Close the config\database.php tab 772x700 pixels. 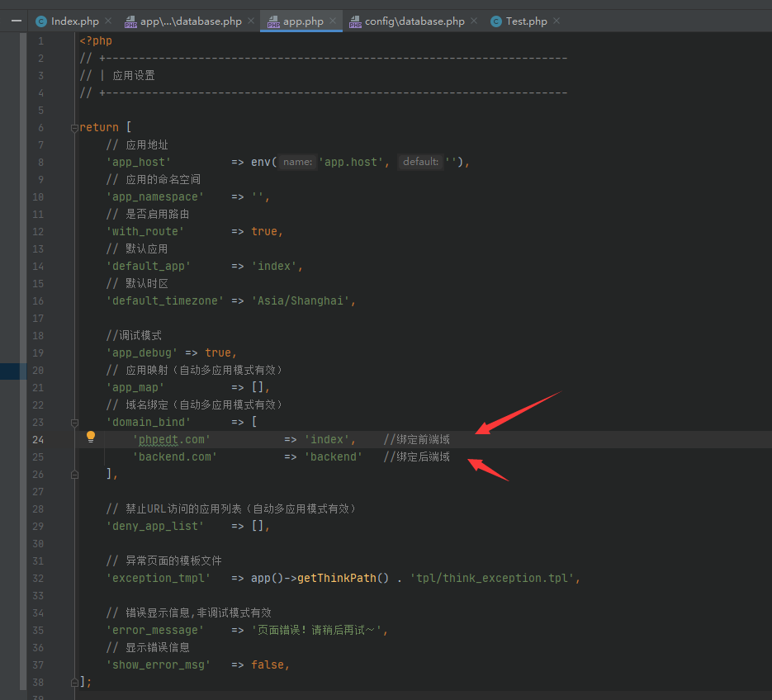click(x=474, y=21)
